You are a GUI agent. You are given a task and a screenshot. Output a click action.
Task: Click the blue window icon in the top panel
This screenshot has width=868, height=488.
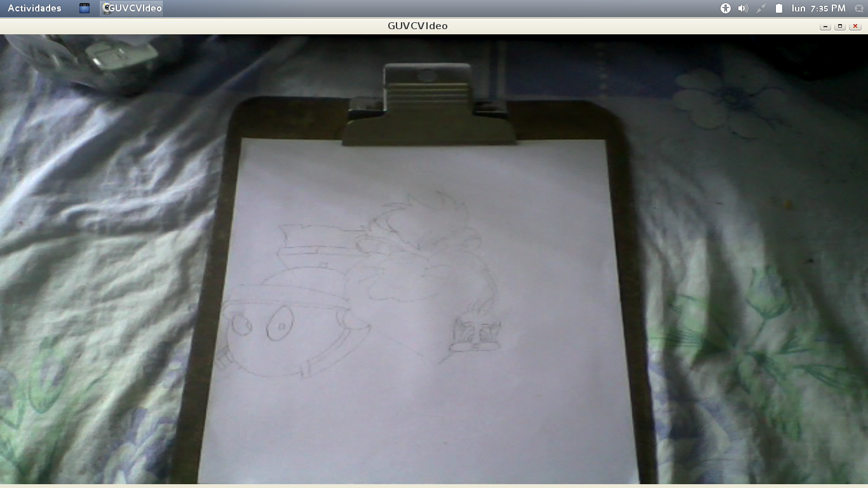click(x=85, y=8)
